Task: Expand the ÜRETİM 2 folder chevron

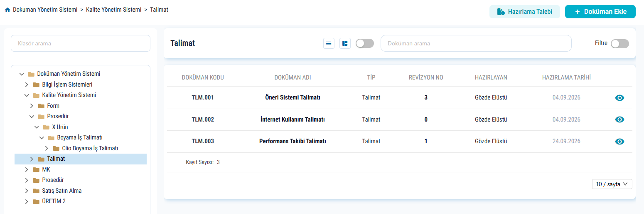Action: tap(27, 202)
